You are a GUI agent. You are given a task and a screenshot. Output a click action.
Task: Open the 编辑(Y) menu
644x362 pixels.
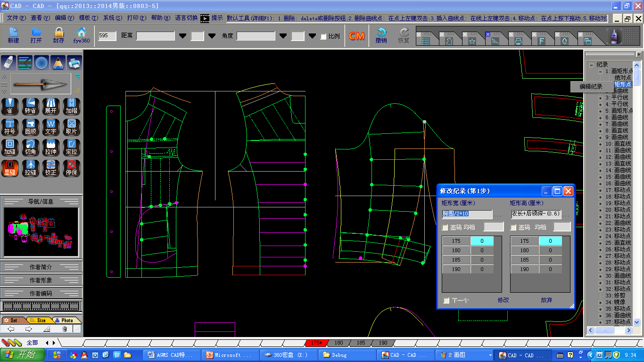64,18
